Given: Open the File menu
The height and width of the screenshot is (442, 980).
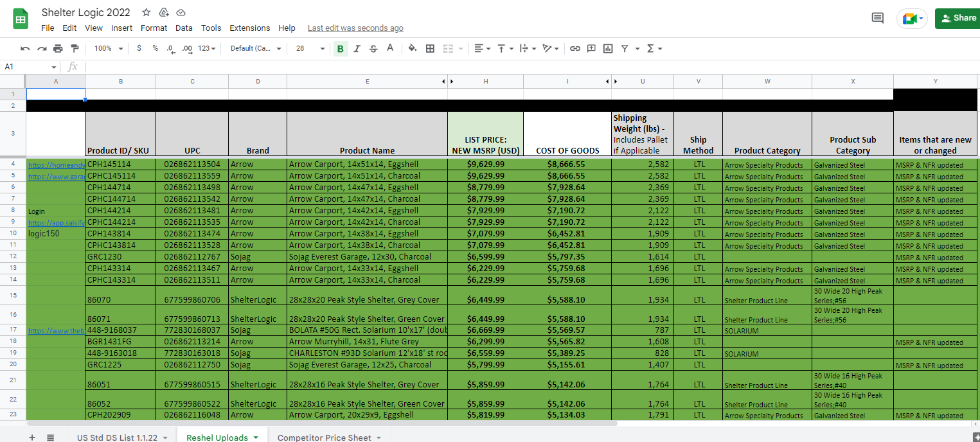Looking at the screenshot, I should pos(48,28).
